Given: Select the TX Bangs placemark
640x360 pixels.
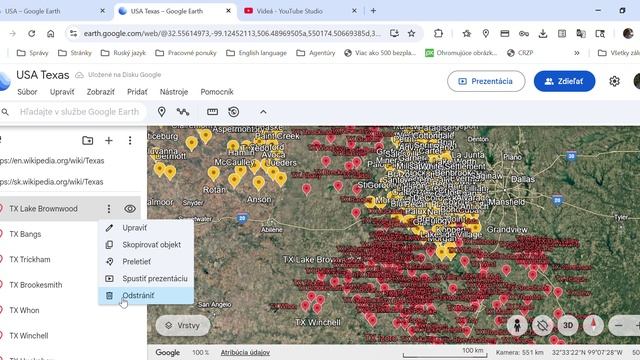Looking at the screenshot, I should tap(25, 234).
